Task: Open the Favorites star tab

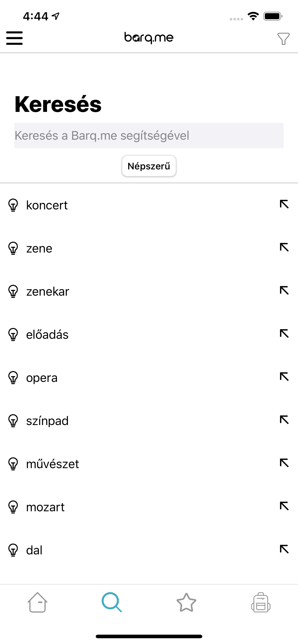Action: click(186, 603)
